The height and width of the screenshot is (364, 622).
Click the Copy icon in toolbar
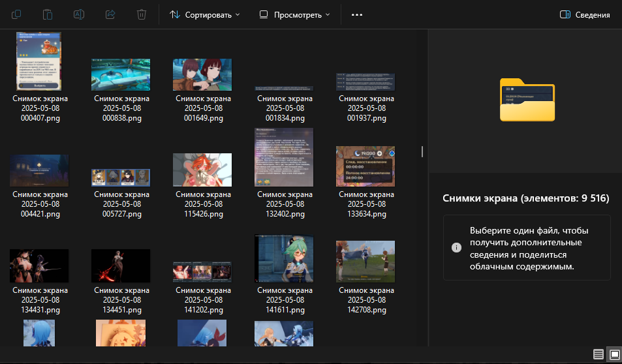[x=16, y=14]
